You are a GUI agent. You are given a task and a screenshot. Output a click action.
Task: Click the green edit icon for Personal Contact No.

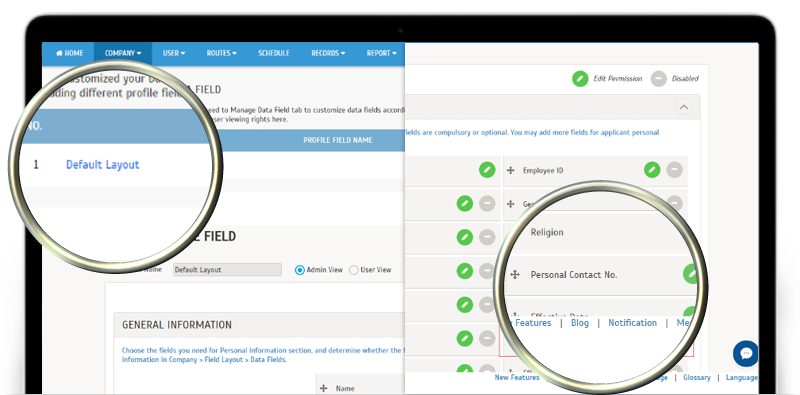pyautogui.click(x=691, y=274)
